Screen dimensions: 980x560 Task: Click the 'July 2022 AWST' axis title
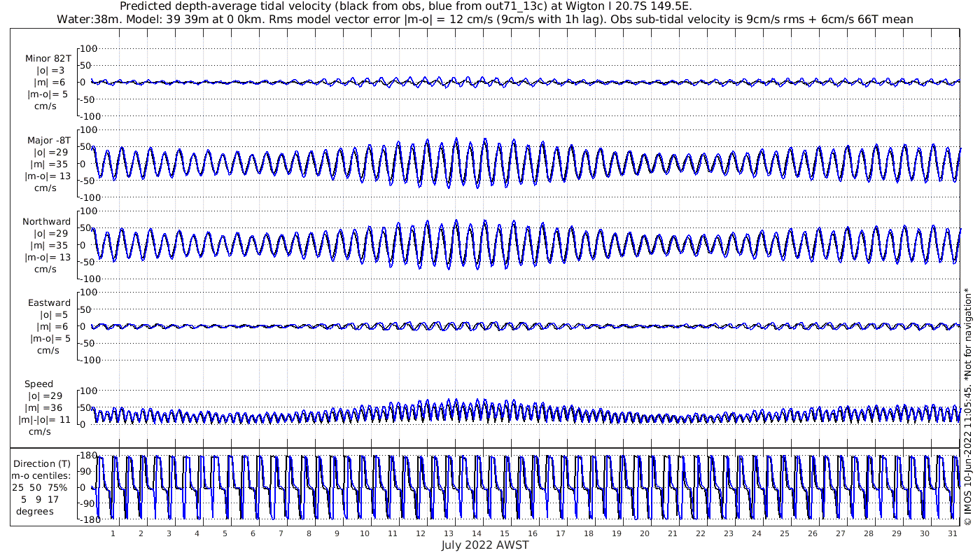(485, 545)
